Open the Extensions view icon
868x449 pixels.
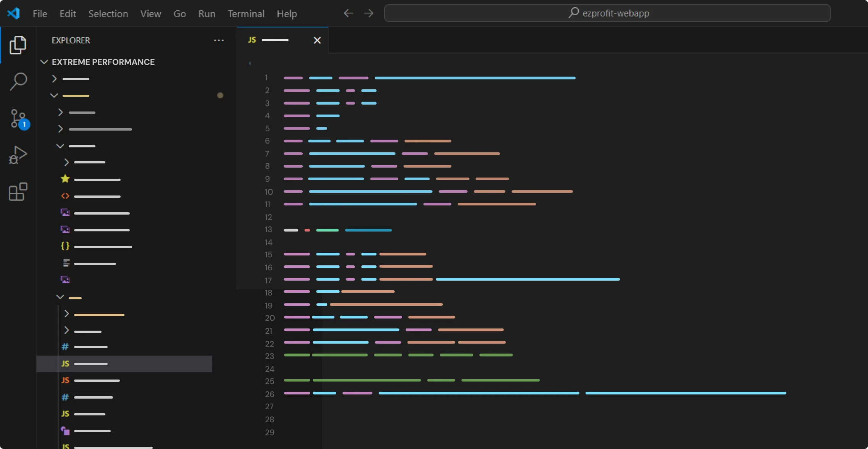pyautogui.click(x=18, y=192)
